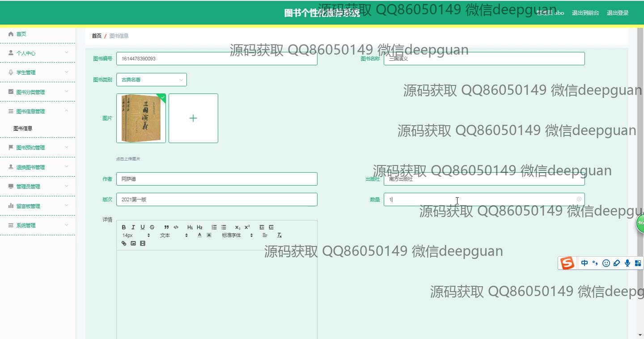Click the add image upload box

click(x=193, y=118)
